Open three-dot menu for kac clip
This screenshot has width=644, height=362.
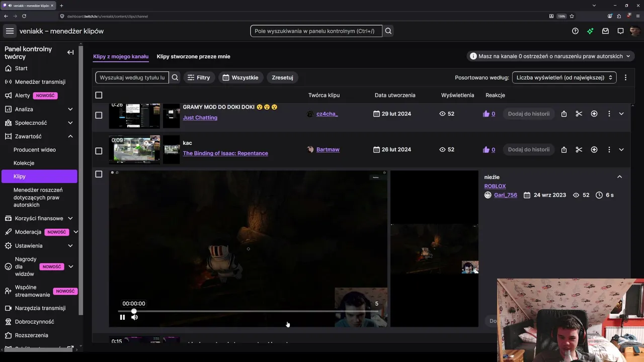point(609,149)
